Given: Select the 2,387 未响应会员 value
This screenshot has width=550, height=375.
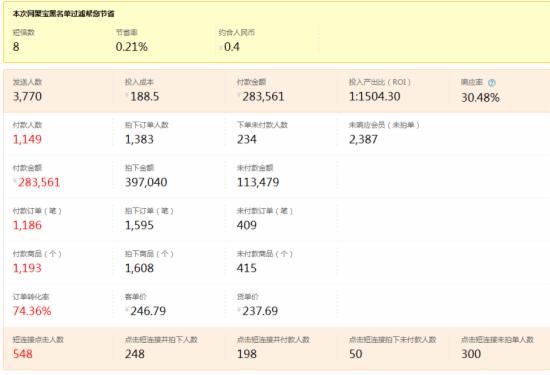Looking at the screenshot, I should [x=363, y=139].
